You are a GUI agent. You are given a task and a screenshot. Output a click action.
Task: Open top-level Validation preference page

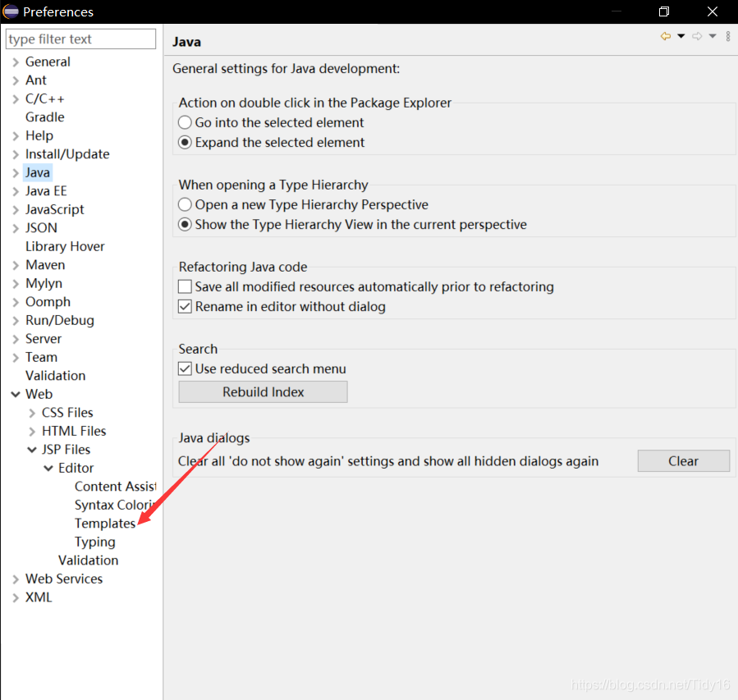56,375
